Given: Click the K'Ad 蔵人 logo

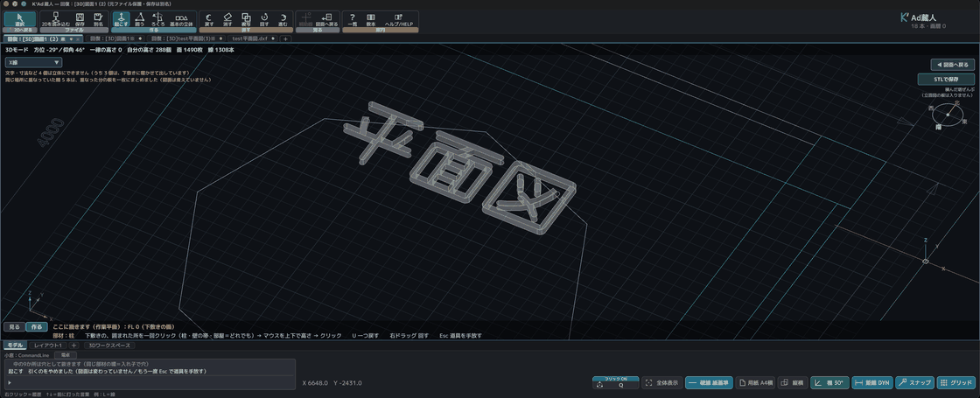Looking at the screenshot, I should tap(919, 17).
